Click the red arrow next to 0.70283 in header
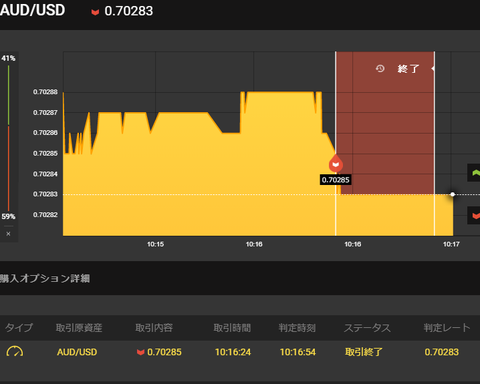 coord(95,12)
